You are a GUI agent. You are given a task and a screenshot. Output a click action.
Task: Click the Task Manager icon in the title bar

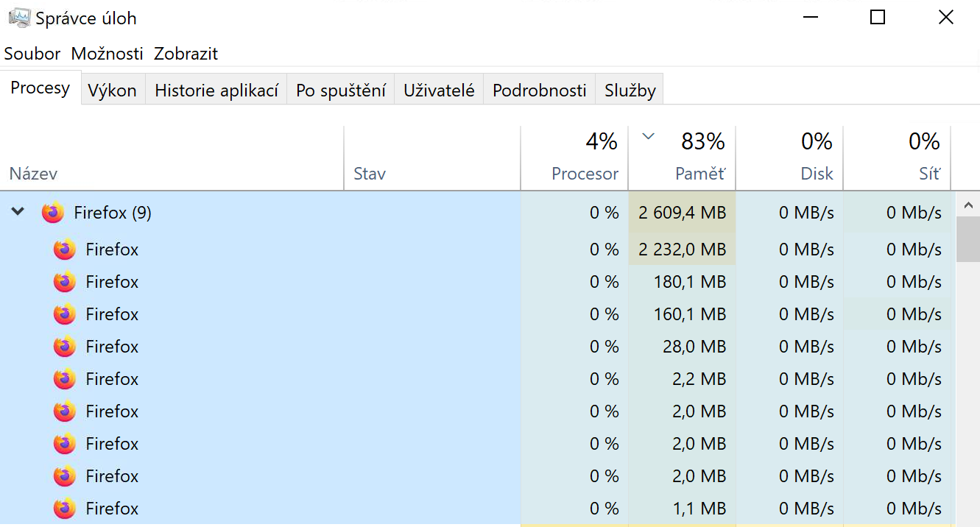coord(18,16)
